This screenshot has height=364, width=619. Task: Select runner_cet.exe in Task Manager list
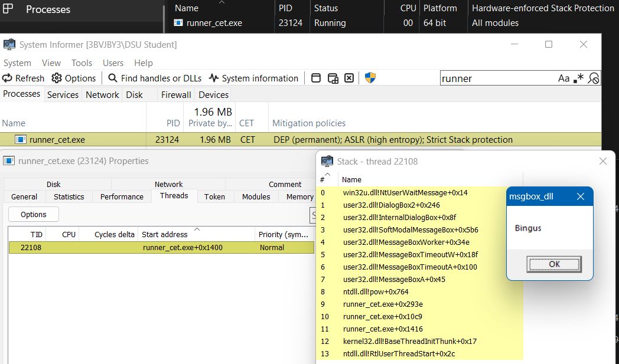point(214,23)
